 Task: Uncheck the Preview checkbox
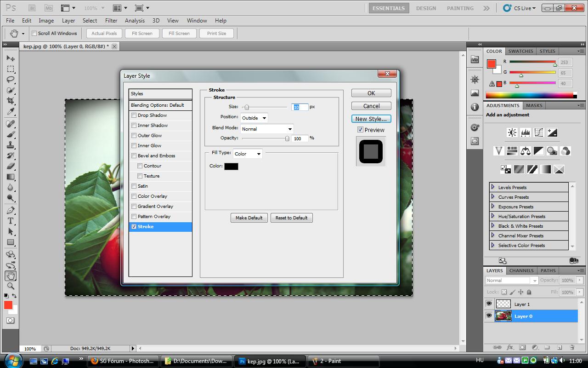click(360, 130)
